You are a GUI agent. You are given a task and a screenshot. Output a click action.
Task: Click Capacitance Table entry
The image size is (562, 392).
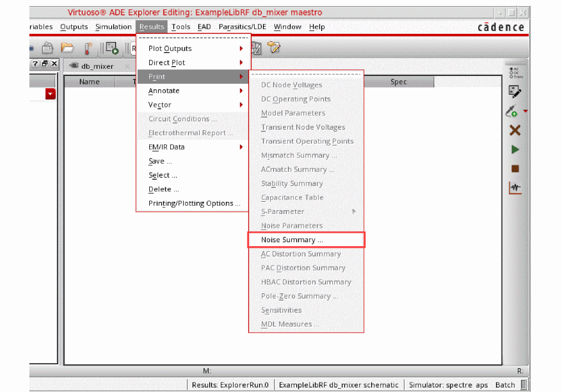pyautogui.click(x=306, y=197)
